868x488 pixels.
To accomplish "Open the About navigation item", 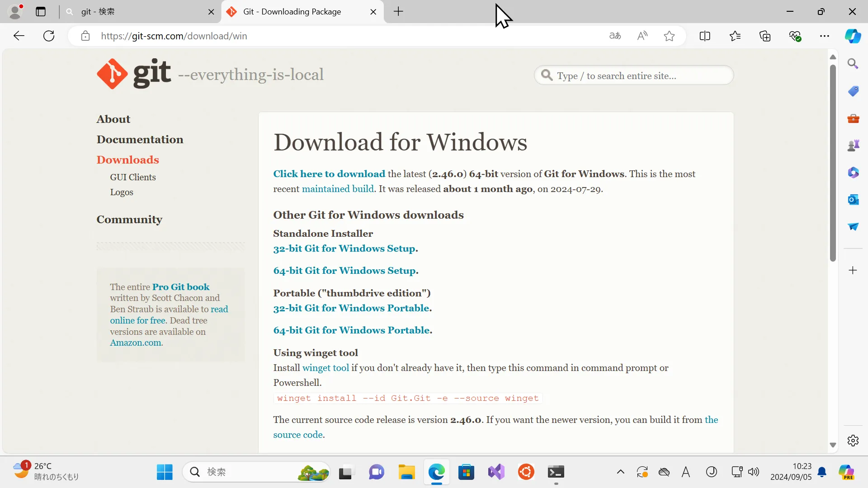I will (x=113, y=119).
